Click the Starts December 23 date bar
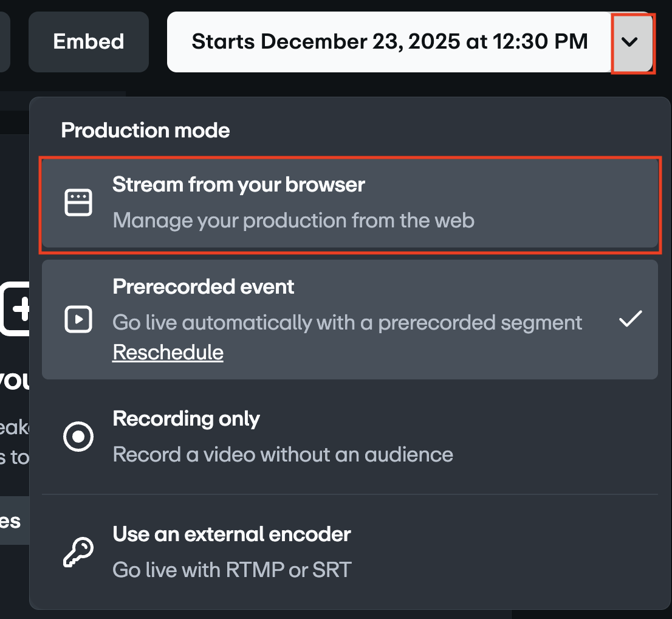672x619 pixels. 389,41
